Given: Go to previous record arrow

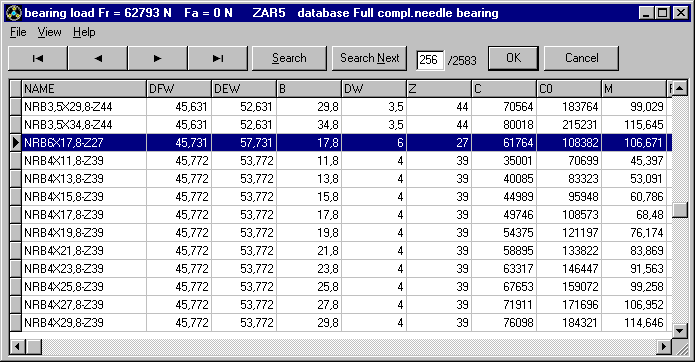Looking at the screenshot, I should (x=98, y=58).
